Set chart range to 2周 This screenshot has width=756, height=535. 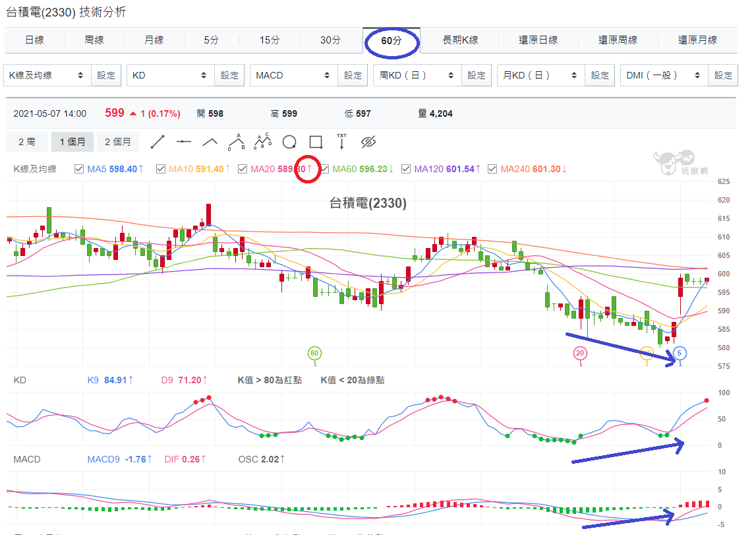(x=27, y=142)
